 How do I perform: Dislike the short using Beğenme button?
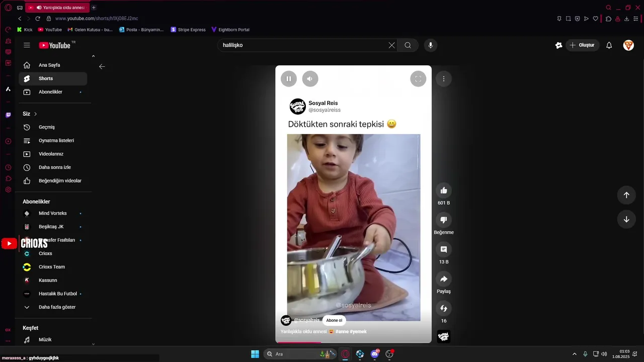click(444, 220)
